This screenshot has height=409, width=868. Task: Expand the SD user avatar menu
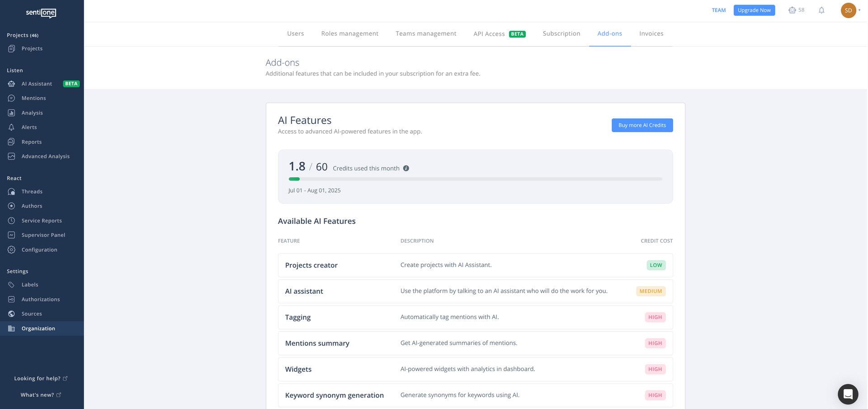(849, 10)
